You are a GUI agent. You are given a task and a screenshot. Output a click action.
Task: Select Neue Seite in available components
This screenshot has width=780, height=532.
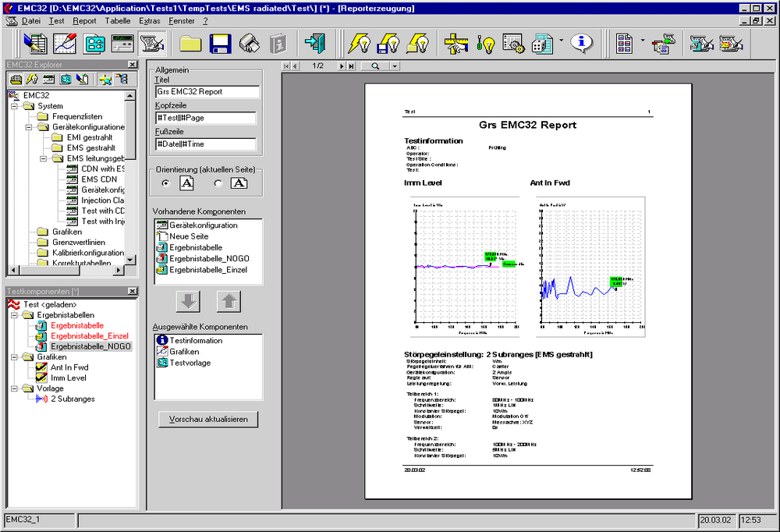[x=189, y=236]
